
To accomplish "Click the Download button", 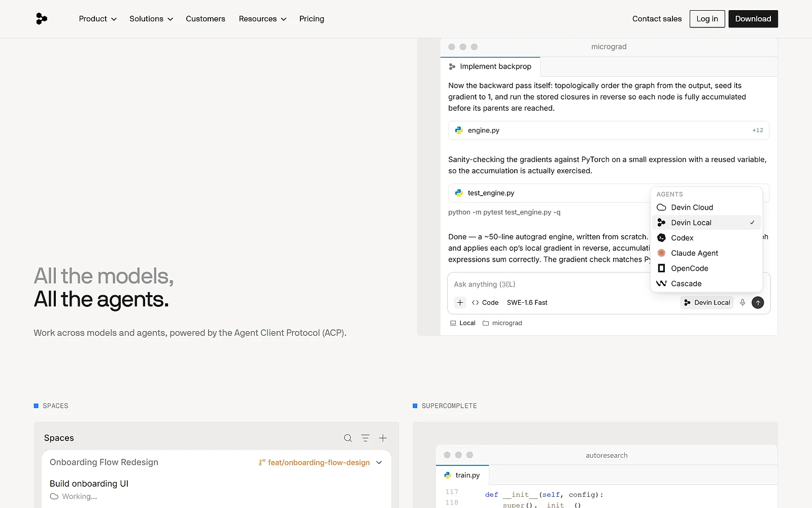I will pyautogui.click(x=753, y=19).
